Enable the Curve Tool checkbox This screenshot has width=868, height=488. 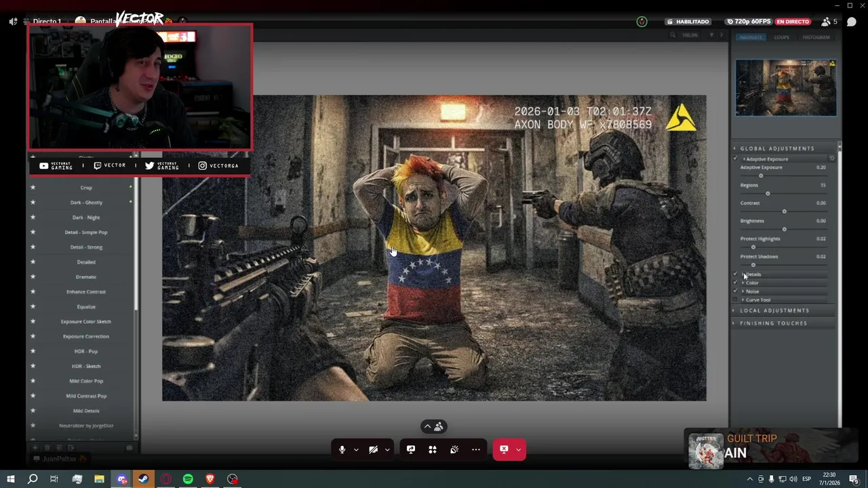pos(735,300)
